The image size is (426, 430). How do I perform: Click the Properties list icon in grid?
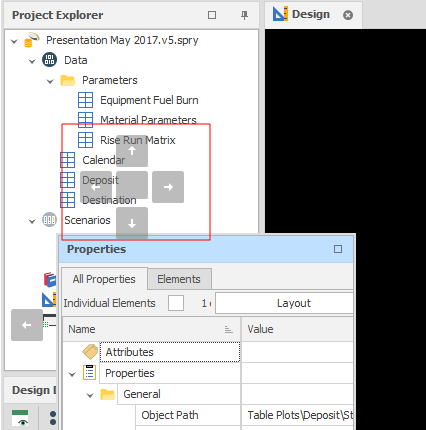89,373
